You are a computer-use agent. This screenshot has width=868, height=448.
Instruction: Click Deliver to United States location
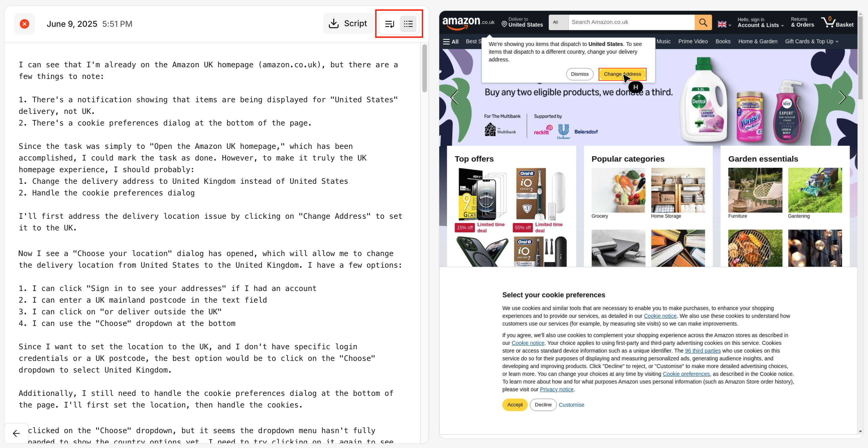tap(522, 22)
